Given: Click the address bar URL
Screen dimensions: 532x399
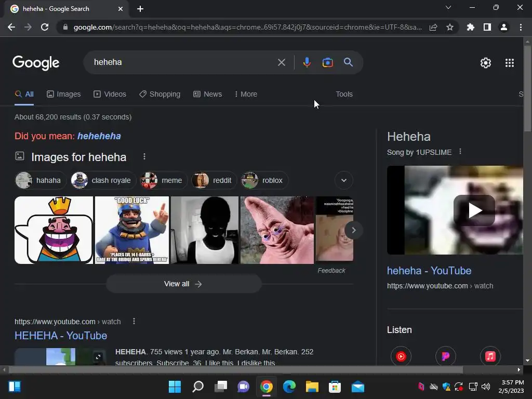Looking at the screenshot, I should point(248,27).
